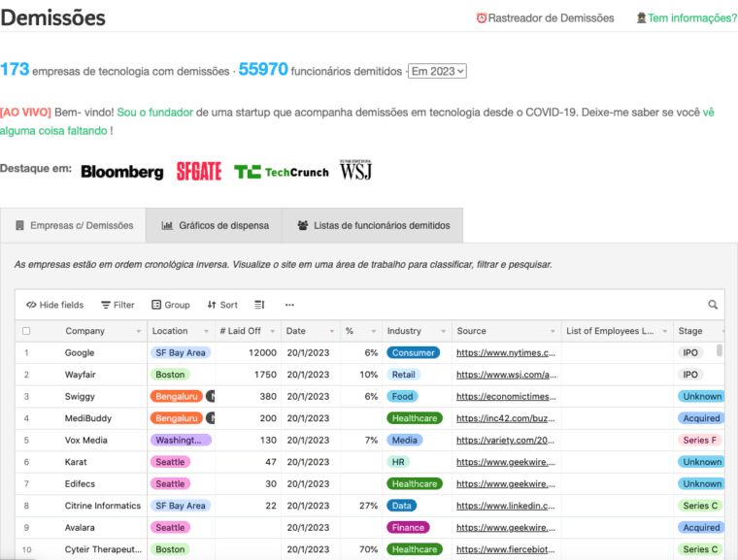Click the HR industry tag for Karat

point(398,462)
